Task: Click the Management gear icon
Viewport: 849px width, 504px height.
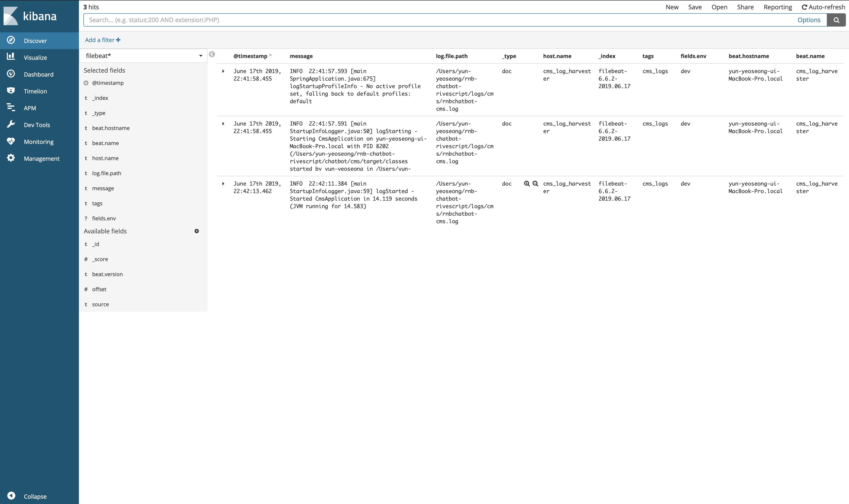Action: pyautogui.click(x=11, y=158)
